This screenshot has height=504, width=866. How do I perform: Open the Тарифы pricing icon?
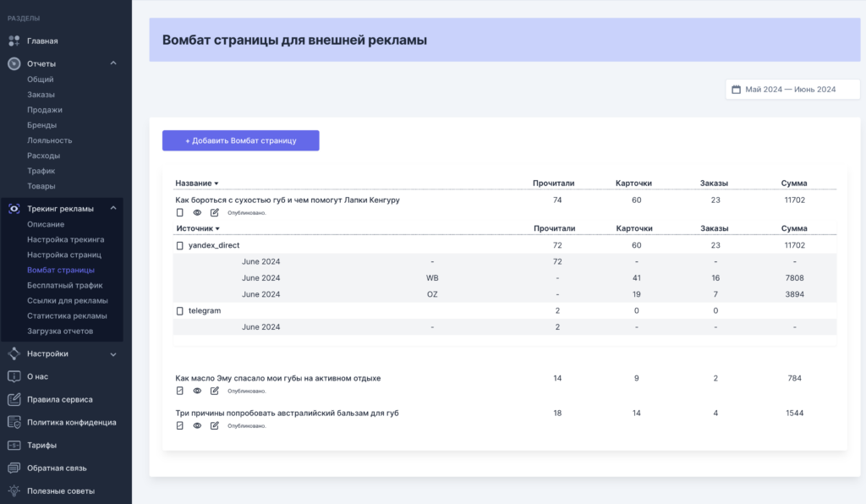[14, 445]
